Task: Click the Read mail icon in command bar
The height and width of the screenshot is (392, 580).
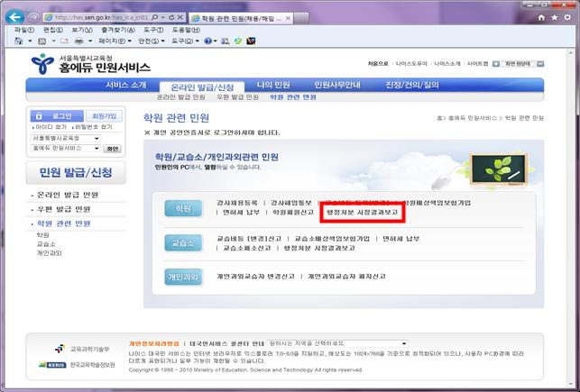Action: coord(64,41)
